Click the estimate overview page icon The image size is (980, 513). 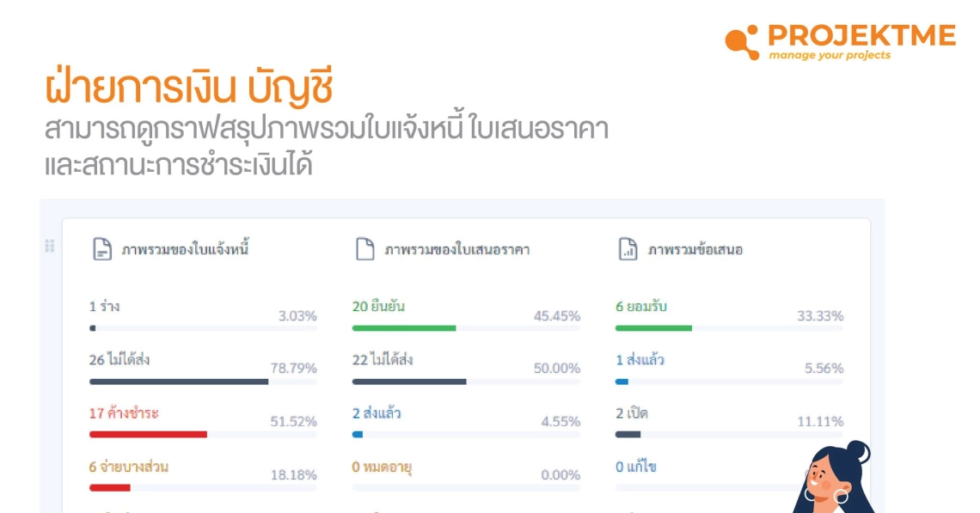tap(365, 250)
